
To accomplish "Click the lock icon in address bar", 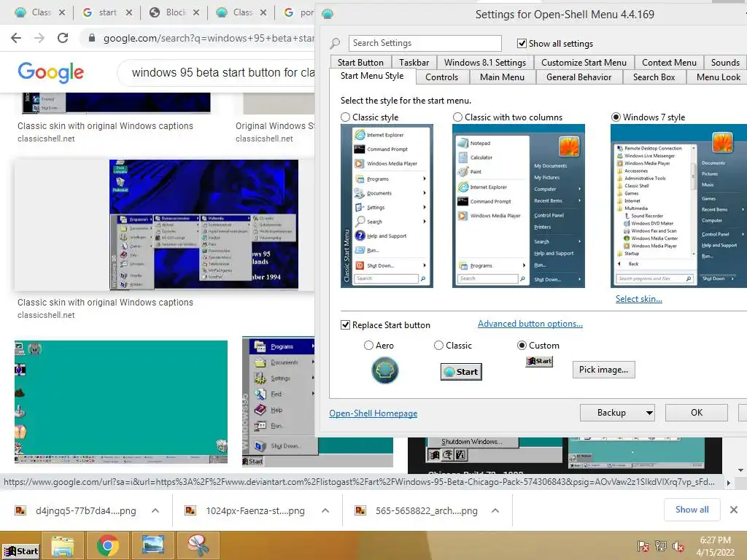I will point(92,38).
